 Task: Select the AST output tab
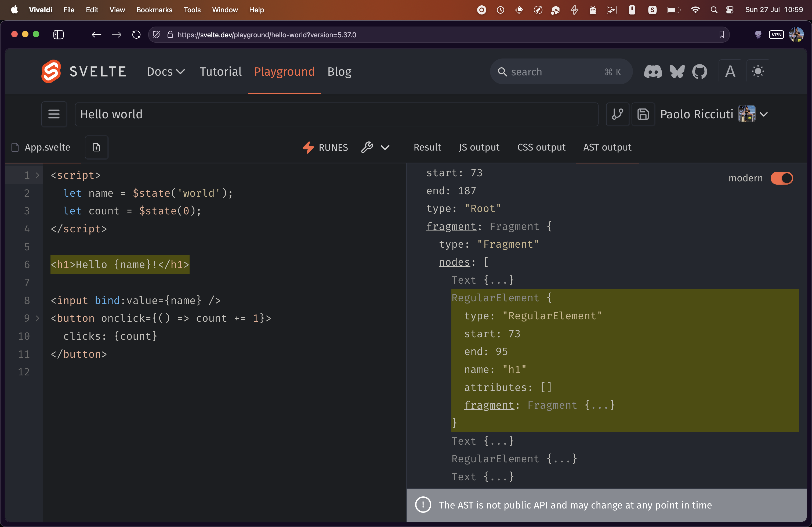607,147
